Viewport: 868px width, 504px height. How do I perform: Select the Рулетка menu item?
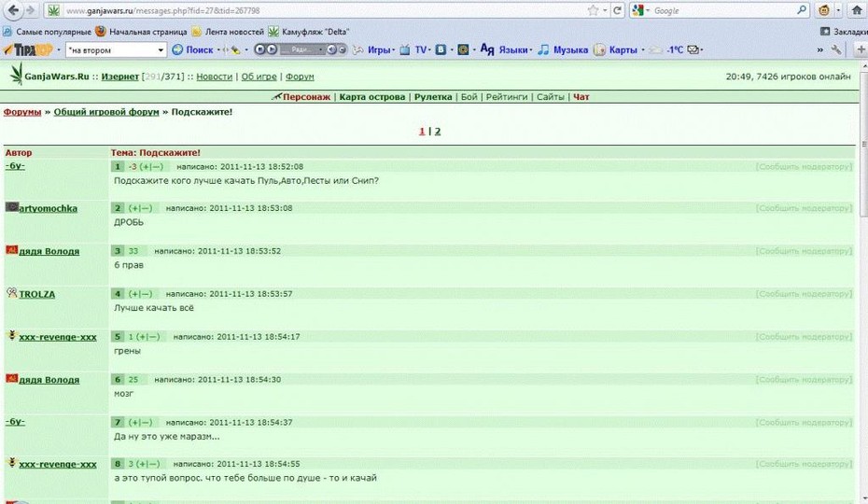[x=433, y=97]
